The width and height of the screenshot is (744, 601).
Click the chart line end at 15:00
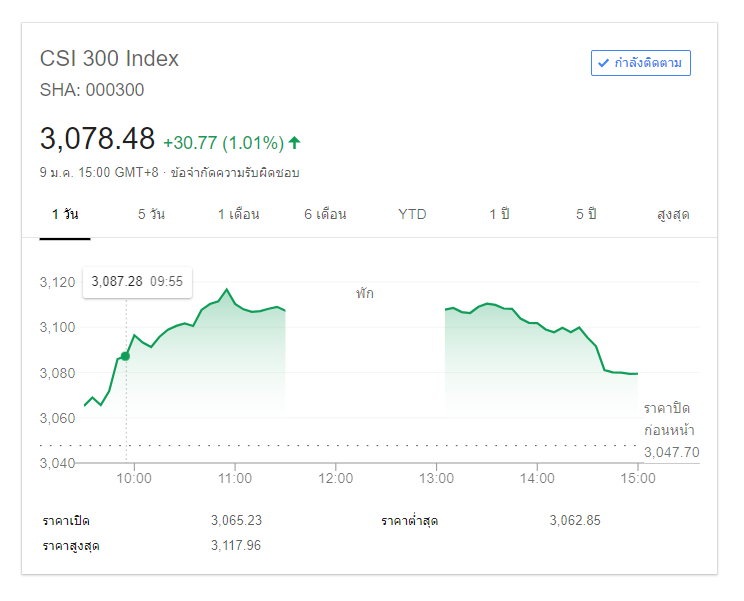pyautogui.click(x=637, y=374)
